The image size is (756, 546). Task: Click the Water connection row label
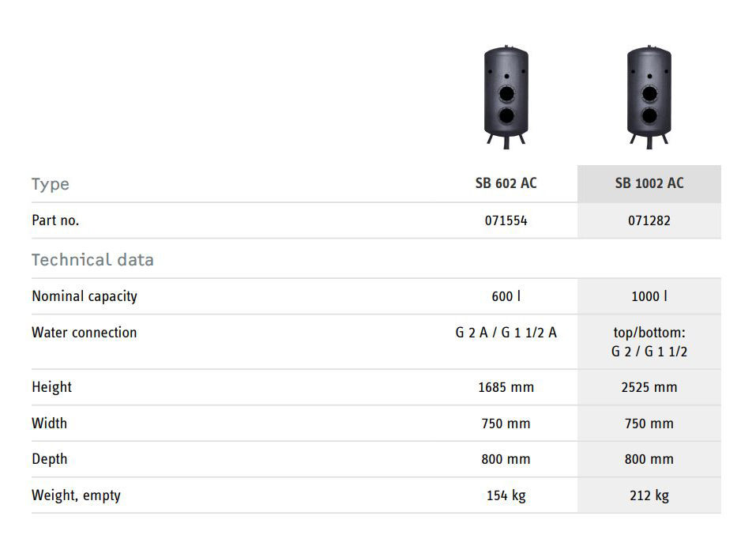(x=84, y=333)
